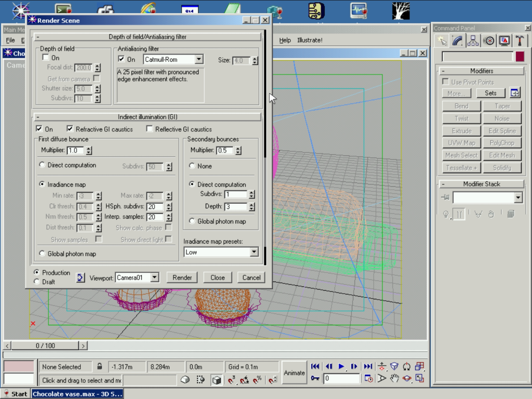Open the Catmull-Rom antialiasing filter dropdown
Image resolution: width=532 pixels, height=399 pixels.
point(199,59)
